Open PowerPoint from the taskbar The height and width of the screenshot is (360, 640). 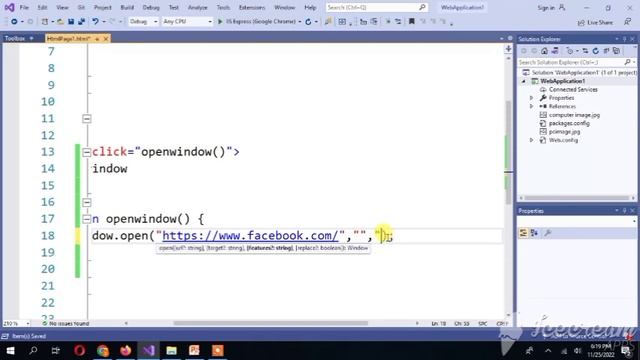[194, 351]
